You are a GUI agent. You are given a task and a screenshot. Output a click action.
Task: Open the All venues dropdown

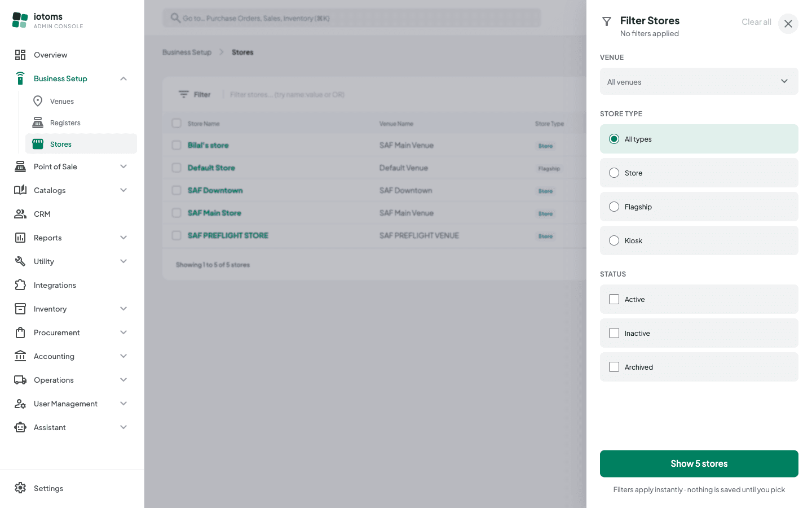699,81
